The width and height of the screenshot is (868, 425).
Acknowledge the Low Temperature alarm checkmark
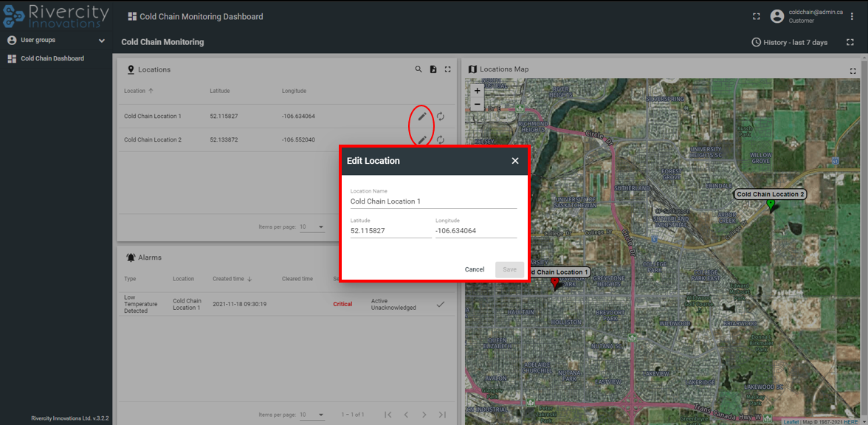tap(441, 304)
